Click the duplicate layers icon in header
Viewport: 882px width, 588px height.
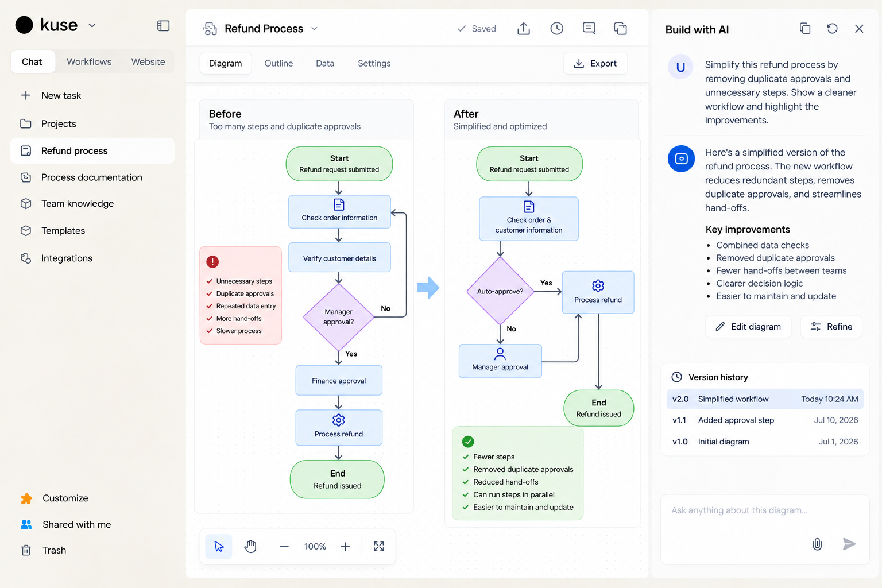pyautogui.click(x=620, y=29)
